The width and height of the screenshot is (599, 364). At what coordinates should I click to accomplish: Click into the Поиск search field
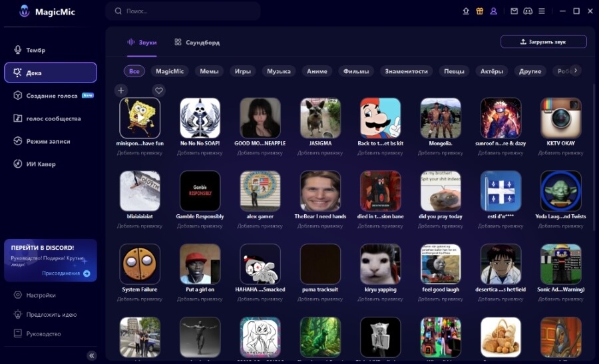[183, 11]
